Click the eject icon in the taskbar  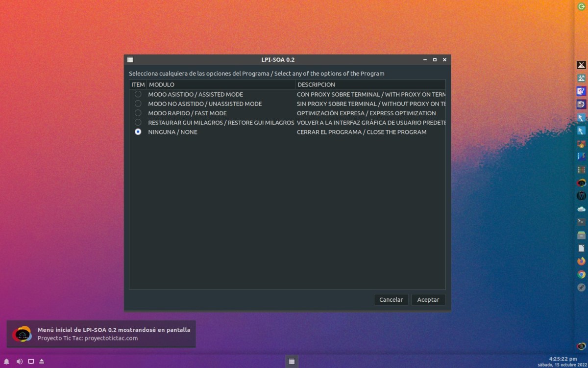click(x=42, y=362)
